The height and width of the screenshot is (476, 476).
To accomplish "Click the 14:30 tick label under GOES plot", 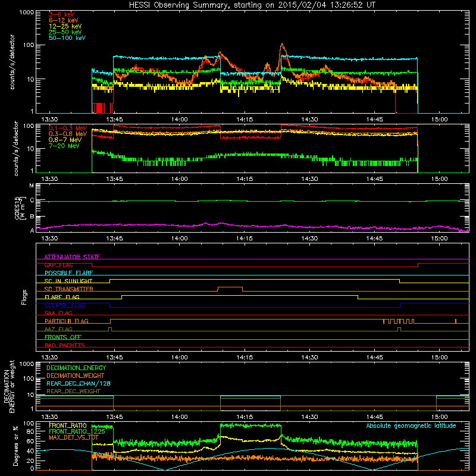I will point(309,239).
